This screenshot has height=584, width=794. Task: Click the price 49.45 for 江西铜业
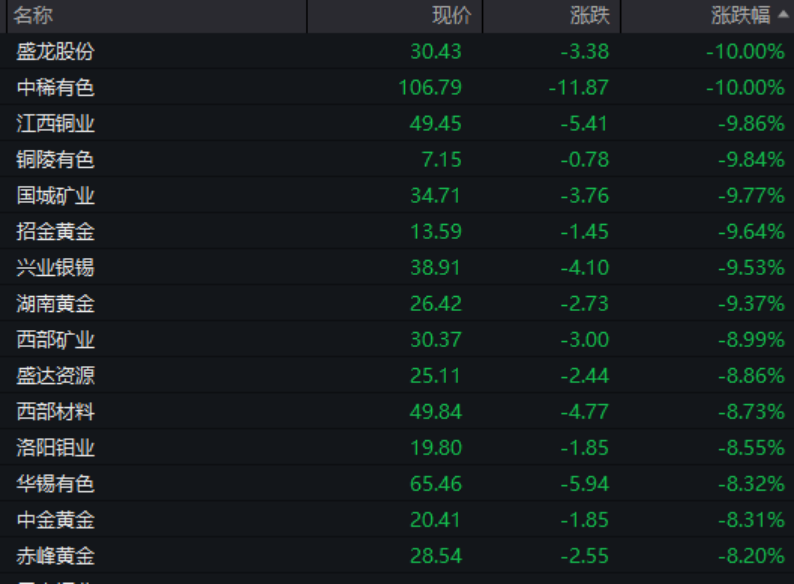point(435,123)
